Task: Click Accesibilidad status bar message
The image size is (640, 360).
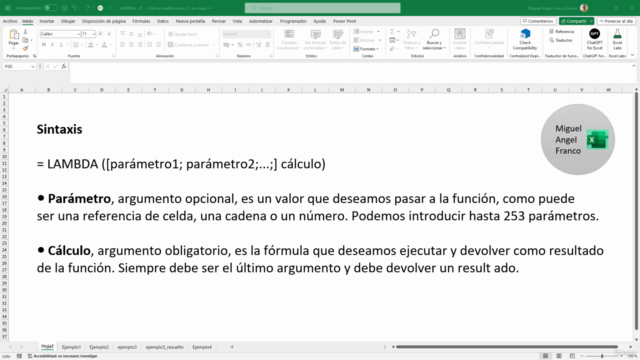Action: click(62, 356)
